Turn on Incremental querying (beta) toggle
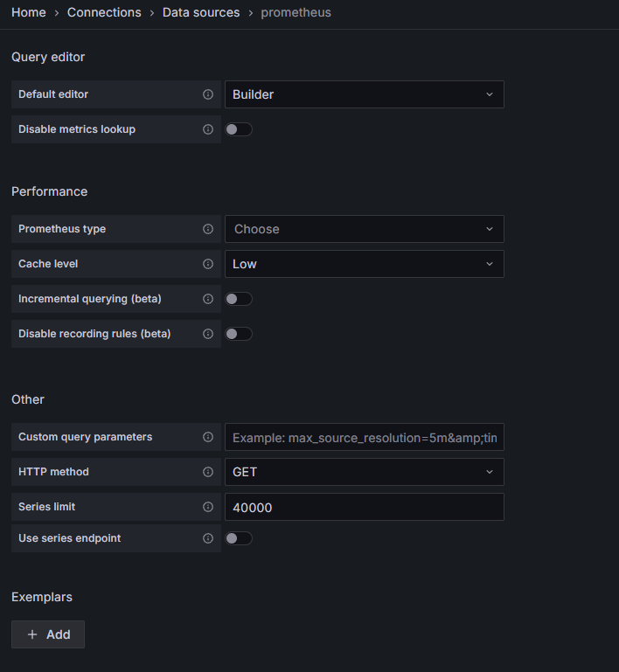Screen dimensions: 619x672 [239, 299]
